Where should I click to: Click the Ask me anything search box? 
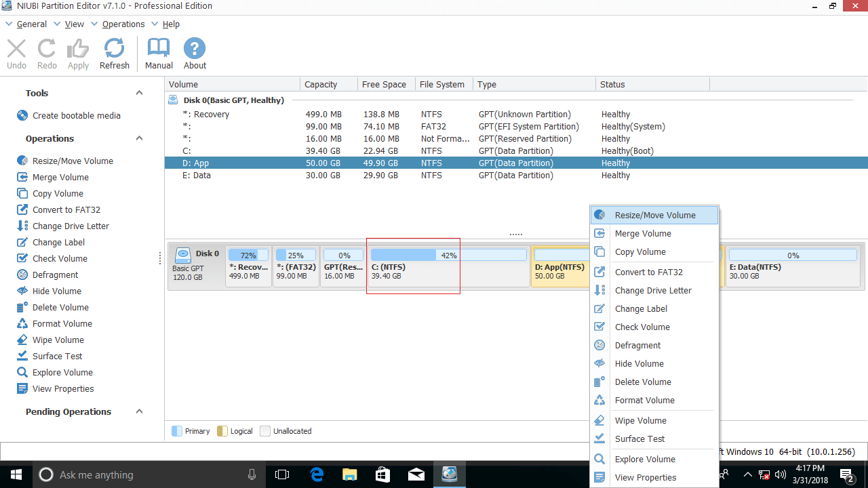(x=150, y=474)
